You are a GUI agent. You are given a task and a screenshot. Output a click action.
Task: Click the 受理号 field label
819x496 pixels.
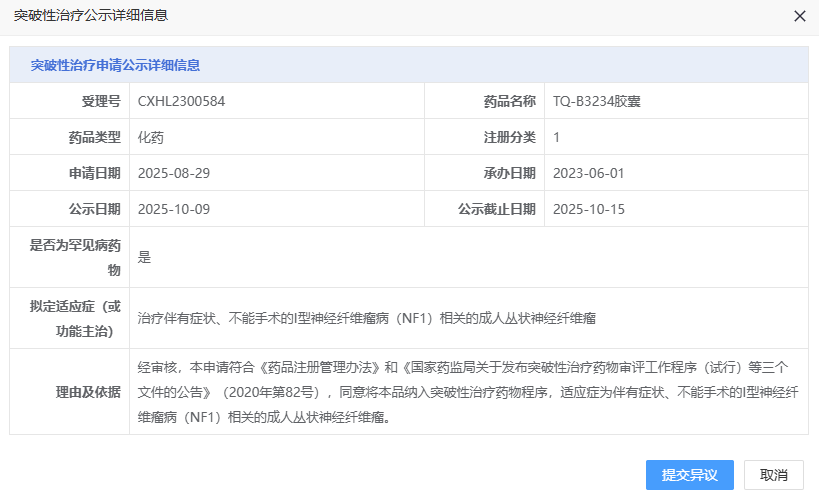pyautogui.click(x=101, y=101)
